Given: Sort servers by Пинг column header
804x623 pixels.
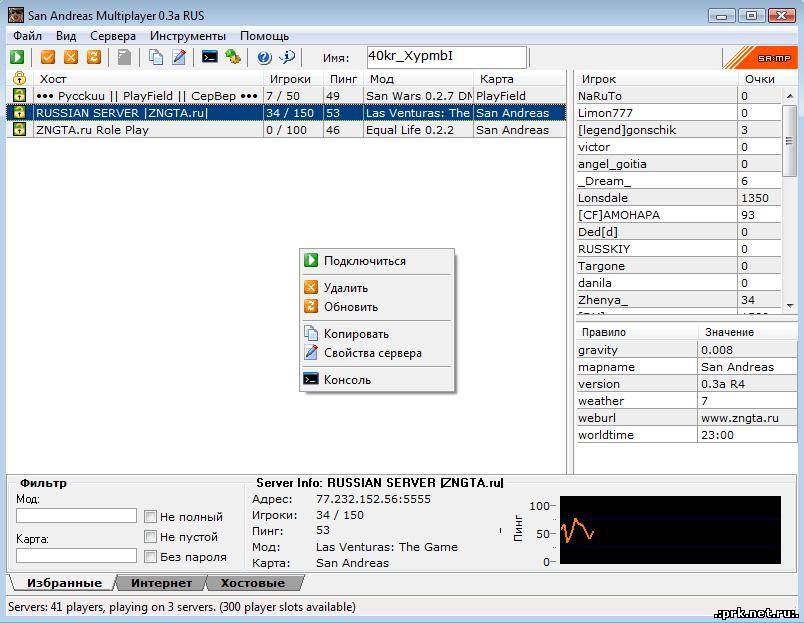Looking at the screenshot, I should [x=344, y=79].
